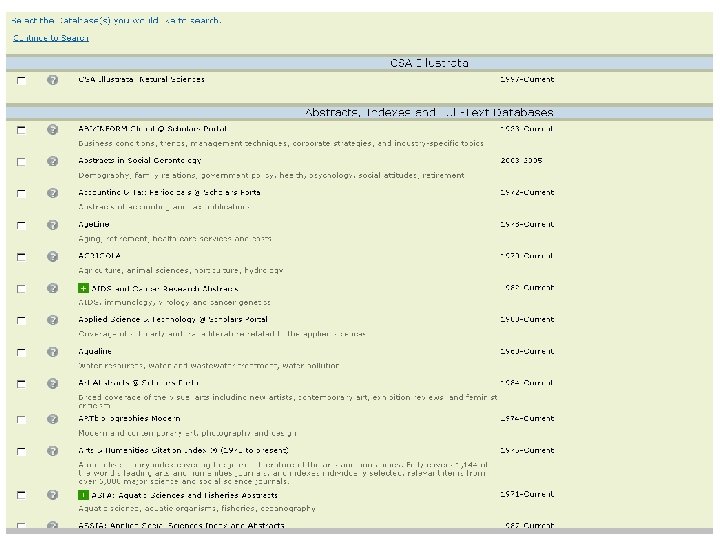The image size is (720, 540).
Task: Click help icon for Accounting & Tax Periodicals
Action: tap(52, 193)
